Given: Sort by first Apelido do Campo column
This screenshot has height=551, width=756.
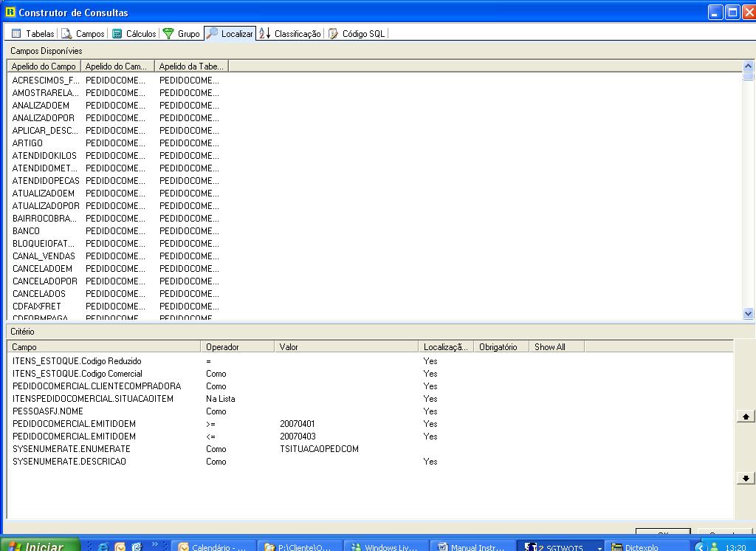Looking at the screenshot, I should pos(44,66).
